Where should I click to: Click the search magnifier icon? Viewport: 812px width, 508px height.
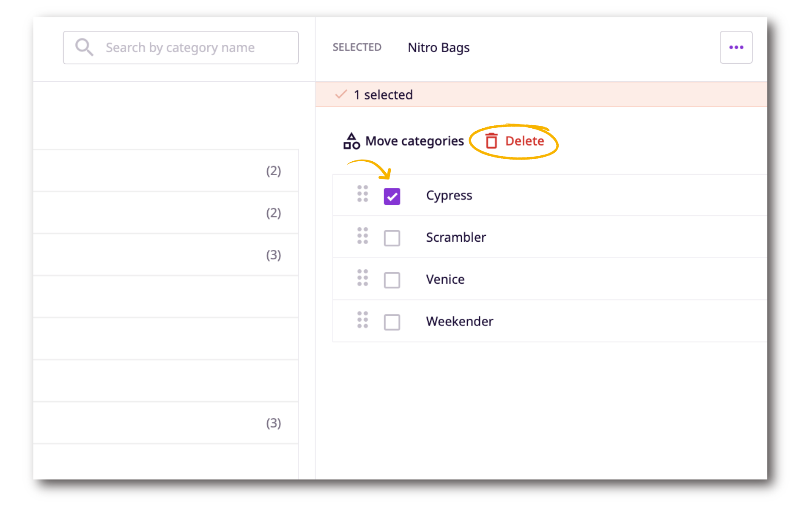84,47
